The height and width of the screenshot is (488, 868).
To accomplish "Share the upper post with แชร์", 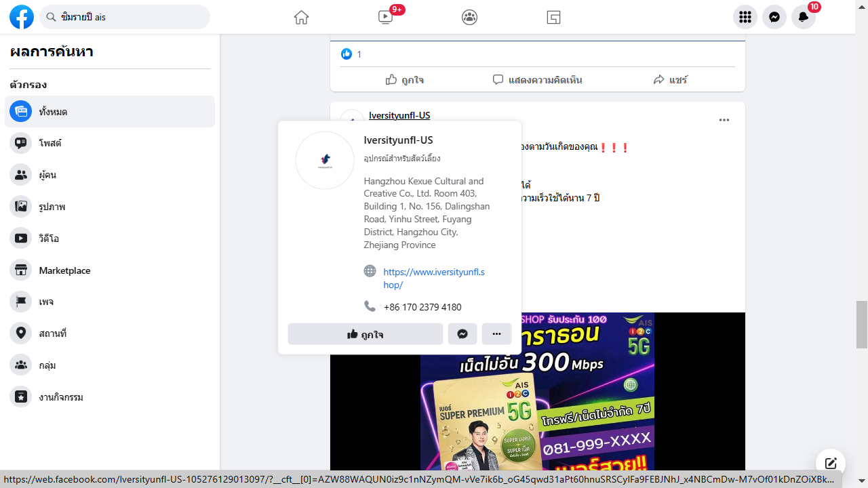I will 670,79.
